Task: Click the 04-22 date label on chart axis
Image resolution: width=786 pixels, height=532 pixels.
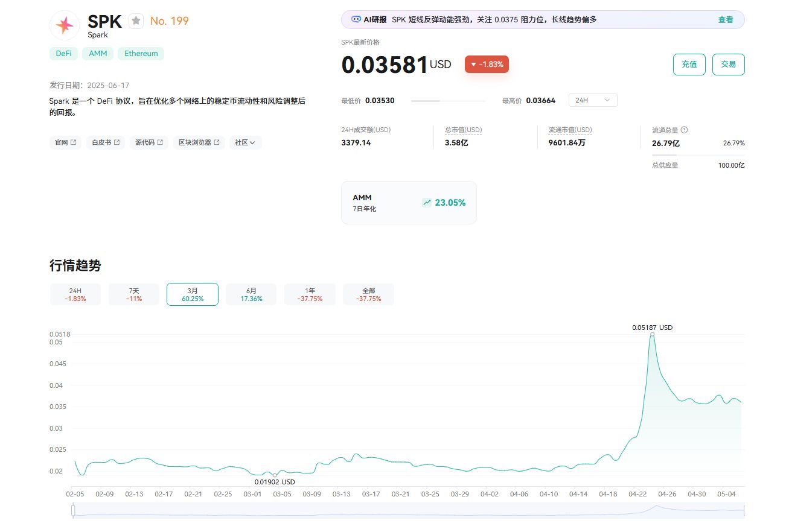Action: tap(637, 494)
